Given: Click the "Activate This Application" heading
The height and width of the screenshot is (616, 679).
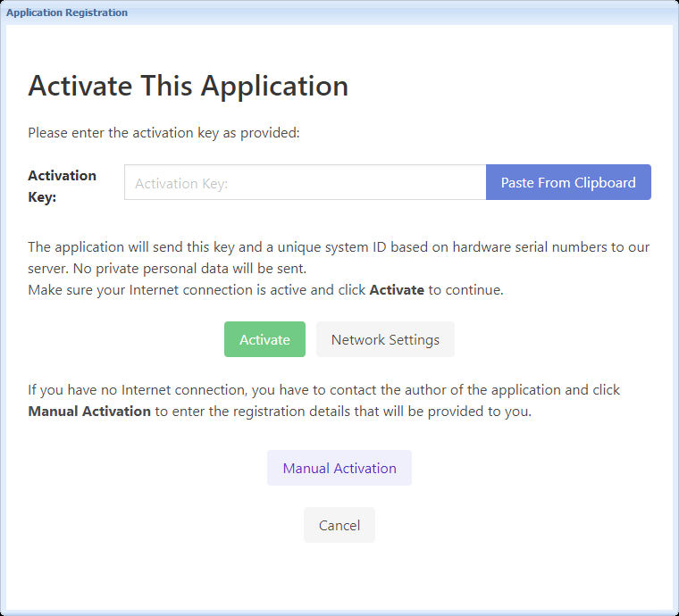Looking at the screenshot, I should coord(188,86).
